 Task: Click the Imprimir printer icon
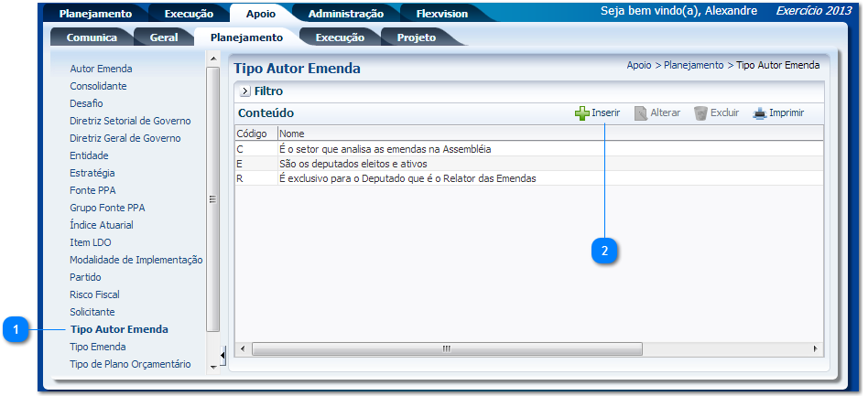pyautogui.click(x=759, y=113)
